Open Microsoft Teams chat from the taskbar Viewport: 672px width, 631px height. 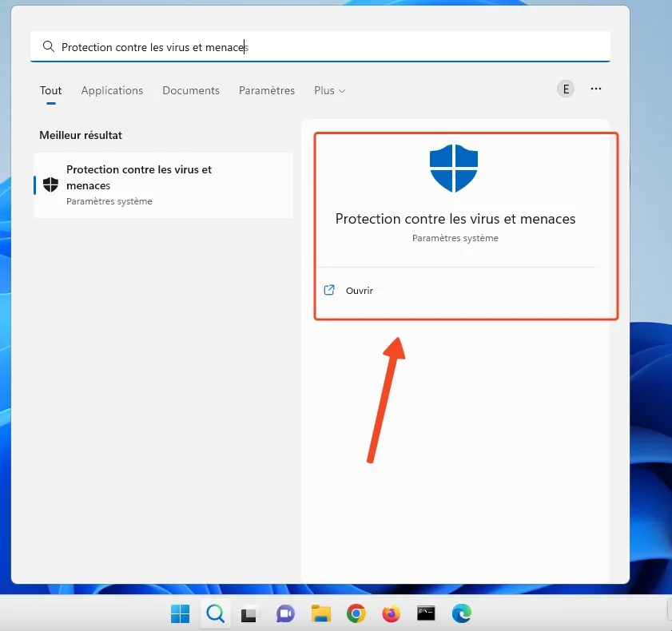coord(285,613)
